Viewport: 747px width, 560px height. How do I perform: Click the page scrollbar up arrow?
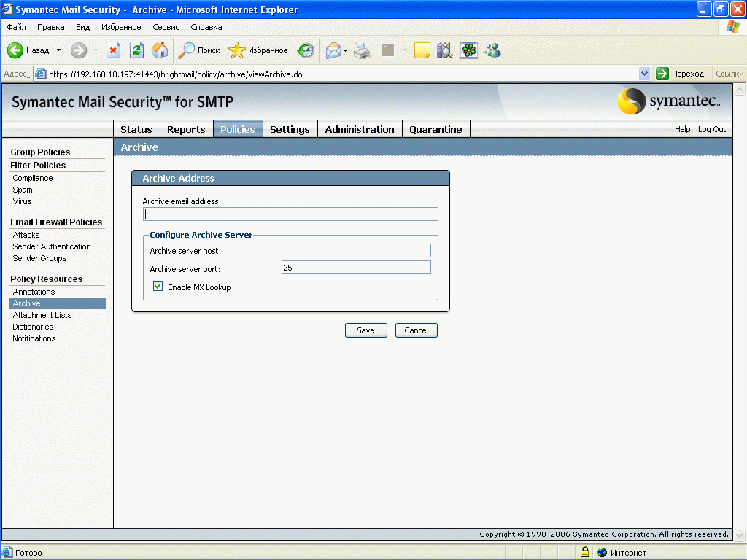740,89
